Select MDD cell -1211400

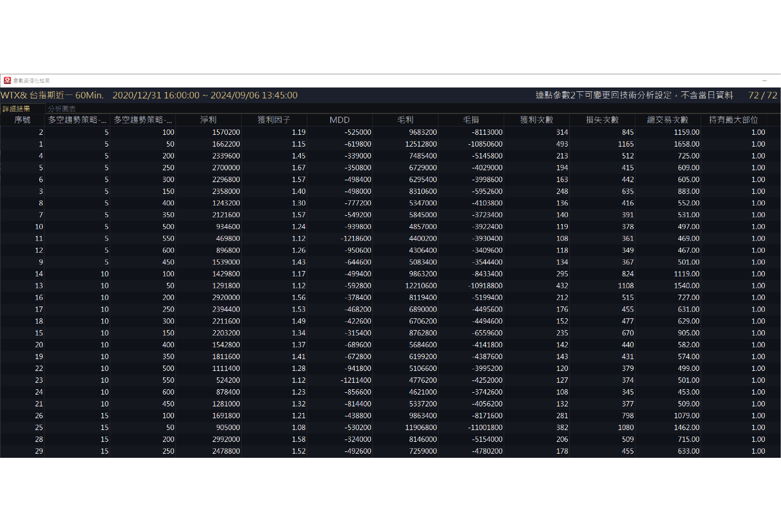coord(356,380)
